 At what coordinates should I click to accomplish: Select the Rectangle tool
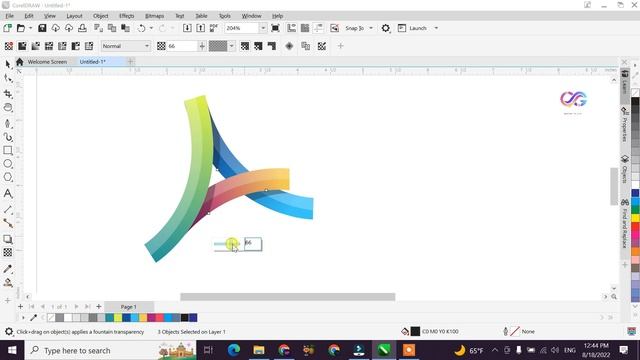click(x=8, y=150)
